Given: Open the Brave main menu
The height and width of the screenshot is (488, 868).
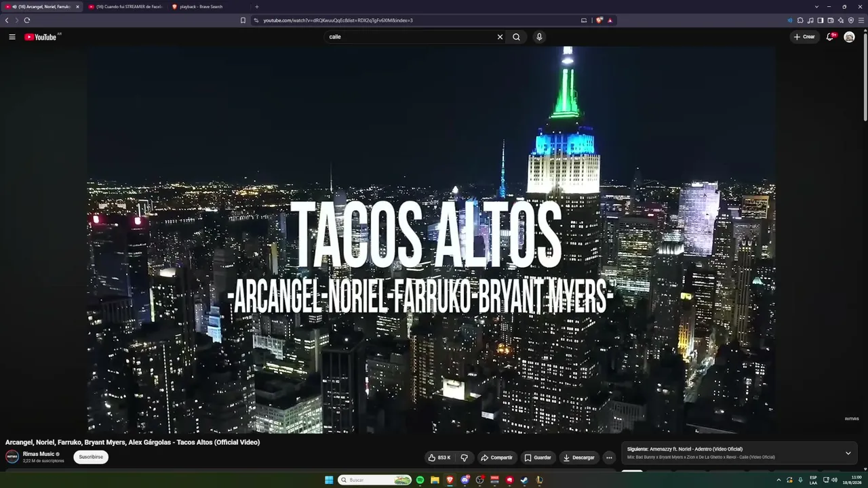Looking at the screenshot, I should pyautogui.click(x=861, y=20).
